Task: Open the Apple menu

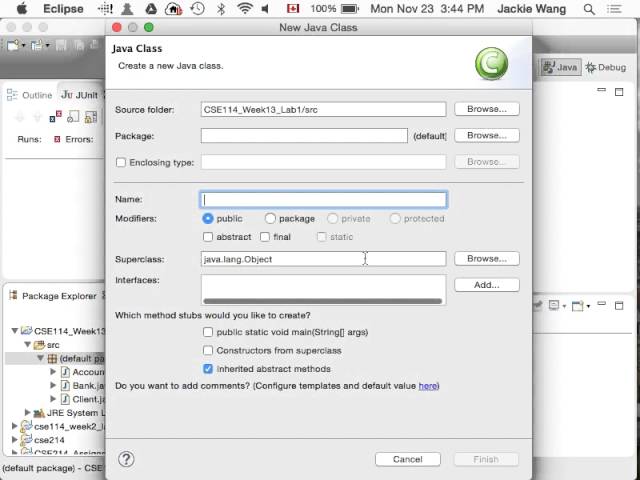Action: tap(21, 9)
